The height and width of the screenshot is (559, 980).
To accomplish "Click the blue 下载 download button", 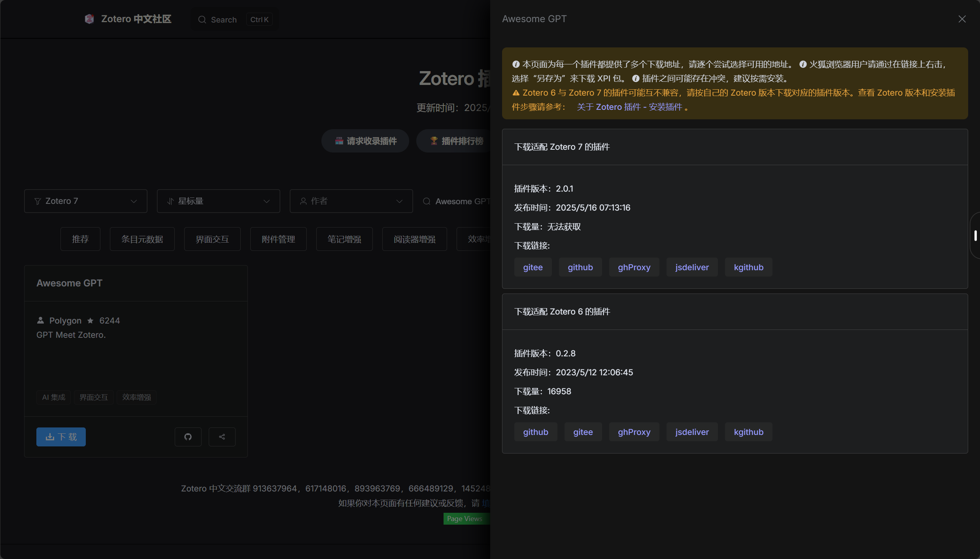I will (61, 437).
